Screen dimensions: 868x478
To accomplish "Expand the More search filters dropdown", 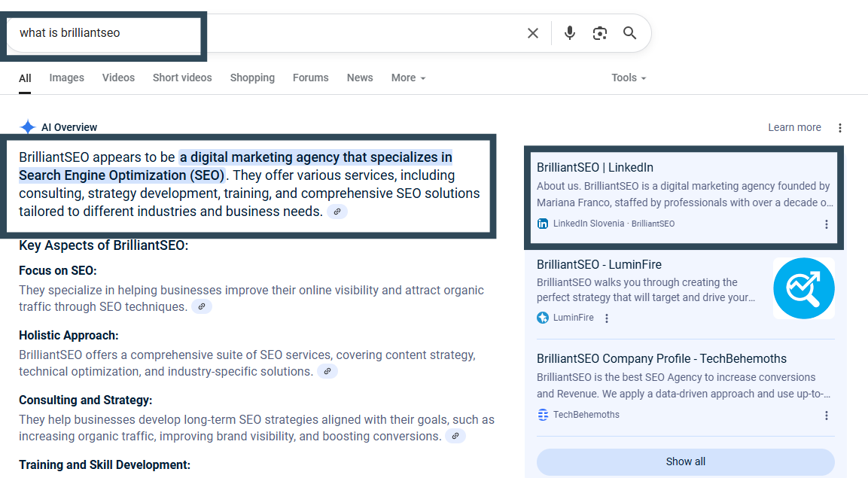I will tap(408, 78).
